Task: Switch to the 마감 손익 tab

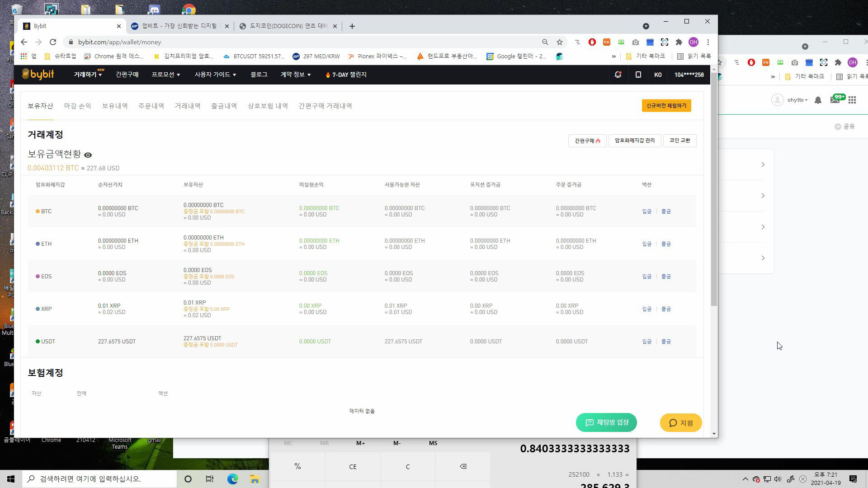Action: point(77,106)
